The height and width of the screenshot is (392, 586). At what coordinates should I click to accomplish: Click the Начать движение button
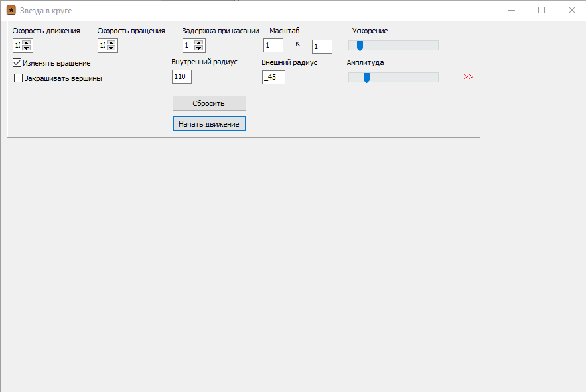tap(209, 124)
